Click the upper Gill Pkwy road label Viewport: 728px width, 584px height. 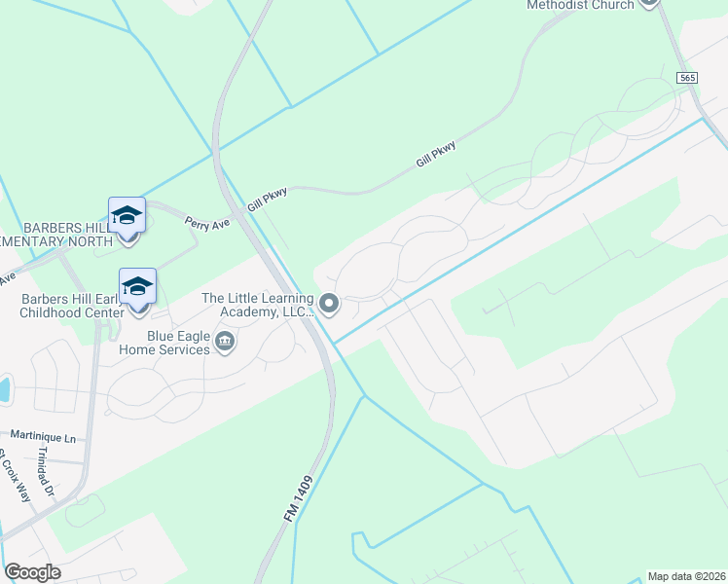435,154
